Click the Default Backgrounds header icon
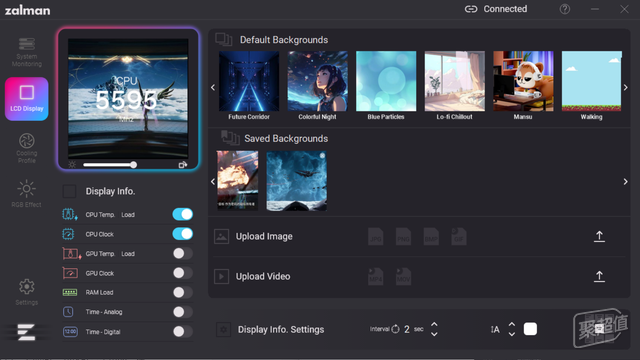Image resolution: width=640 pixels, height=360 pixels. (x=224, y=40)
